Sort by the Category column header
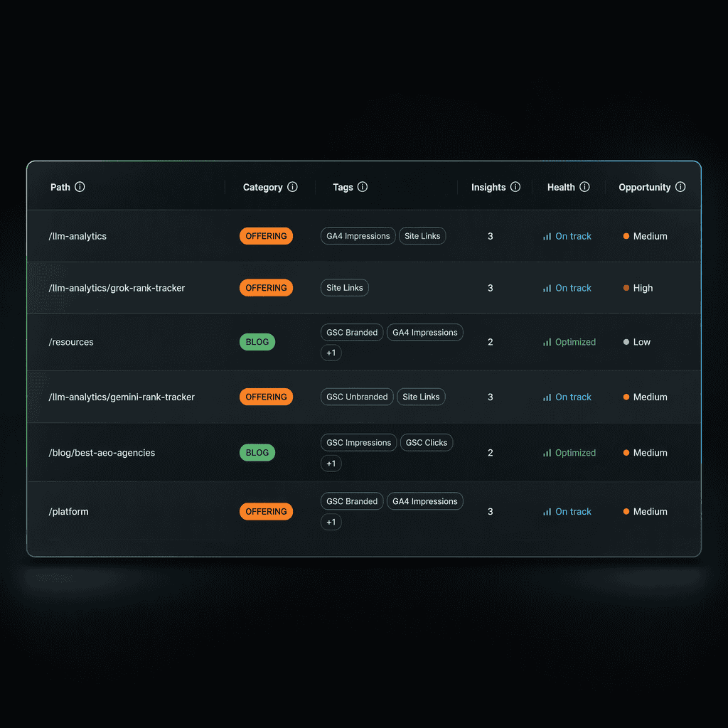728x728 pixels. (x=262, y=187)
